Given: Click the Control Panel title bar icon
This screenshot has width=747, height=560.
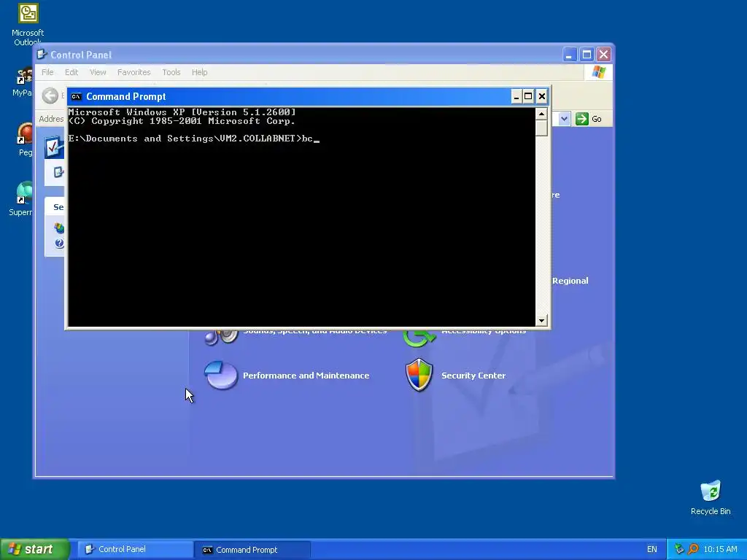Looking at the screenshot, I should click(42, 54).
